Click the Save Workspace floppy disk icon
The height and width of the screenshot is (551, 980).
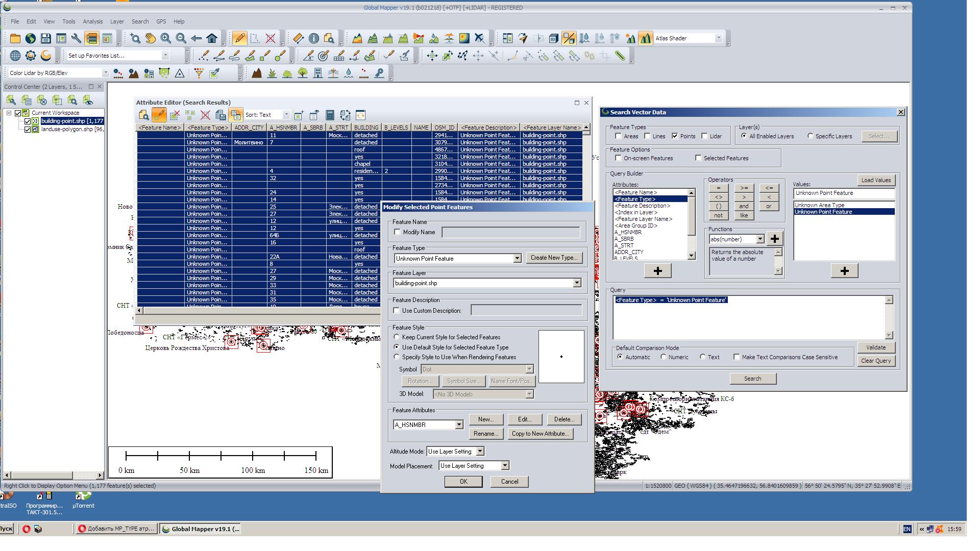tap(45, 38)
